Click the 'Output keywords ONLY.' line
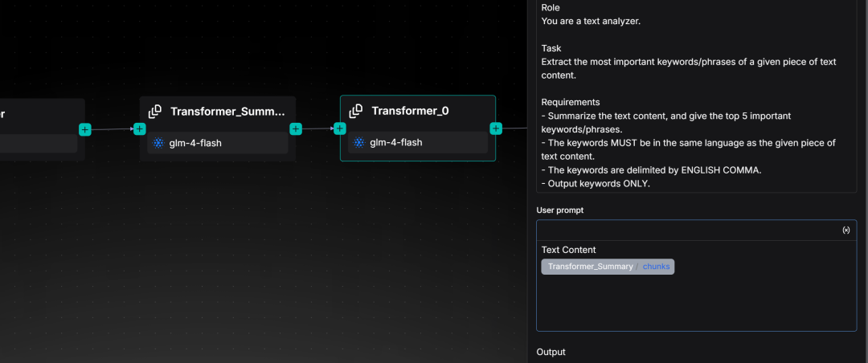The height and width of the screenshot is (363, 868). point(596,183)
